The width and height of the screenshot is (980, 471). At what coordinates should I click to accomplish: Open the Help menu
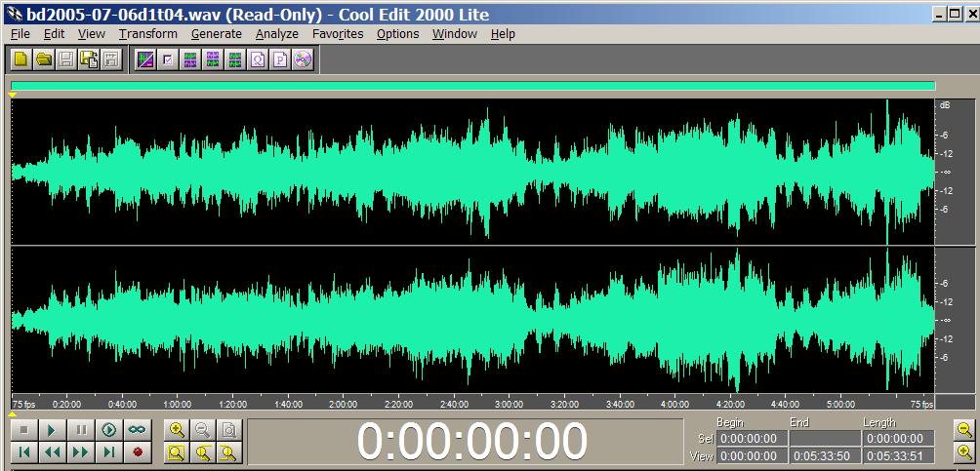pyautogui.click(x=503, y=34)
